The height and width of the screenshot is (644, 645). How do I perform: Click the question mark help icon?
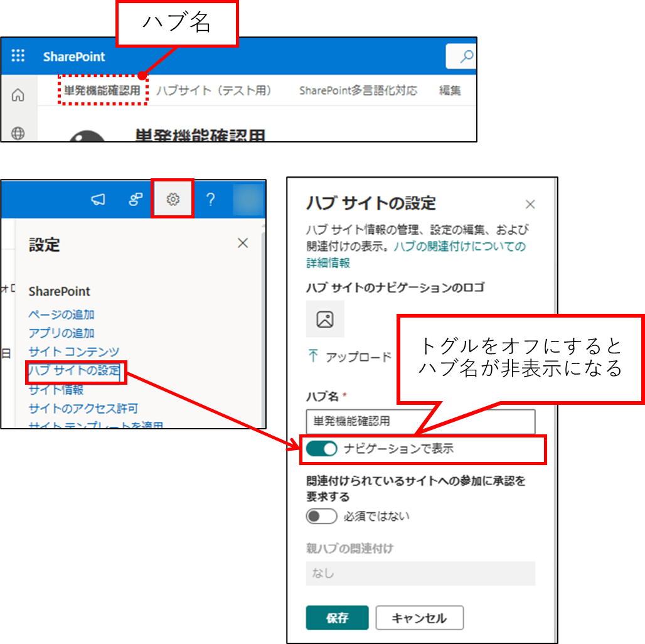[x=211, y=200]
